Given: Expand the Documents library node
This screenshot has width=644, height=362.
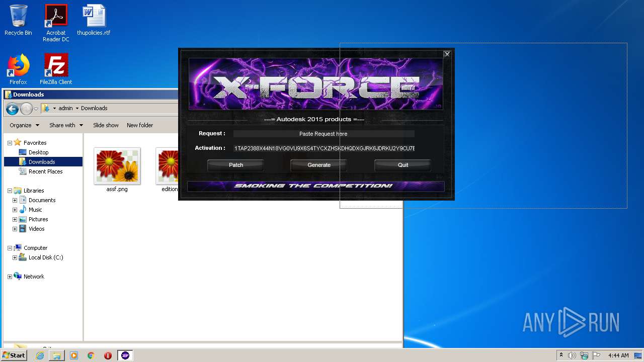Looking at the screenshot, I should 15,200.
